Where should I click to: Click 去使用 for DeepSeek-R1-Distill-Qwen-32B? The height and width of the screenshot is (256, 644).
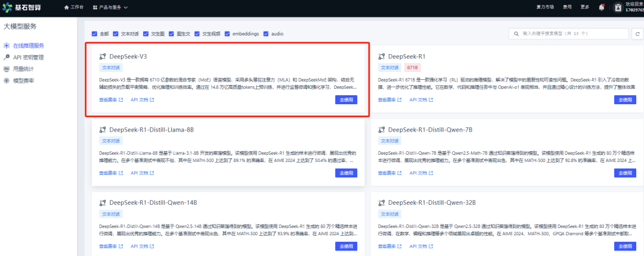[x=625, y=246]
